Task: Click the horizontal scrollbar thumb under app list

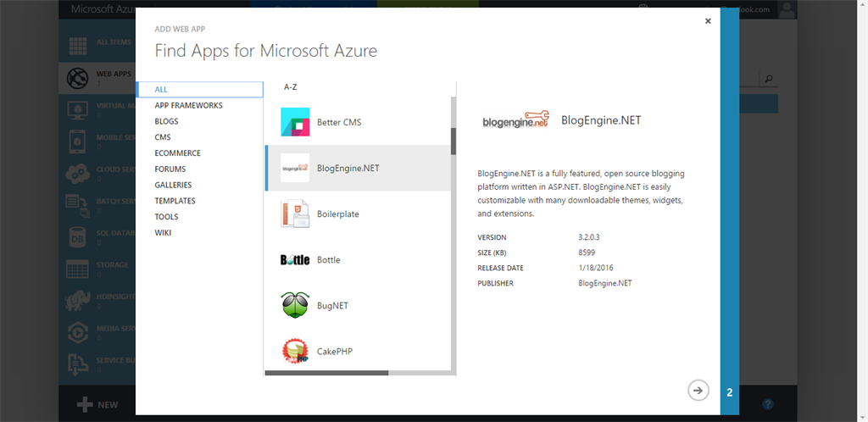Action: coord(326,373)
